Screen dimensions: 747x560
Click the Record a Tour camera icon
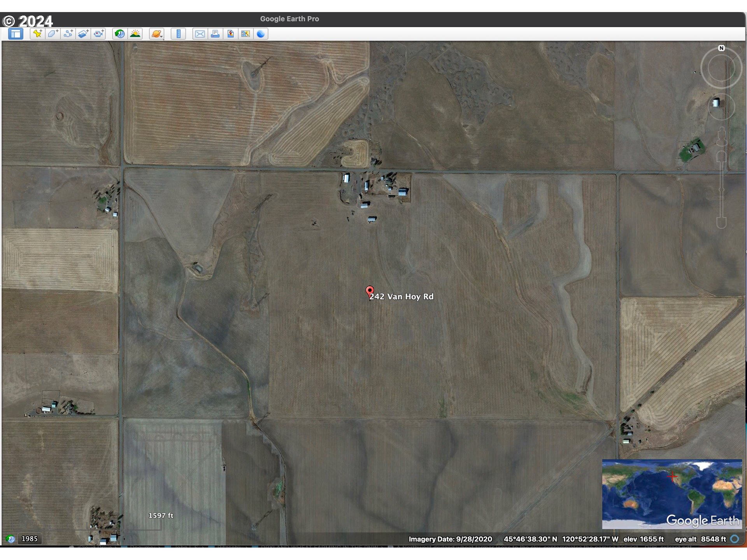99,34
